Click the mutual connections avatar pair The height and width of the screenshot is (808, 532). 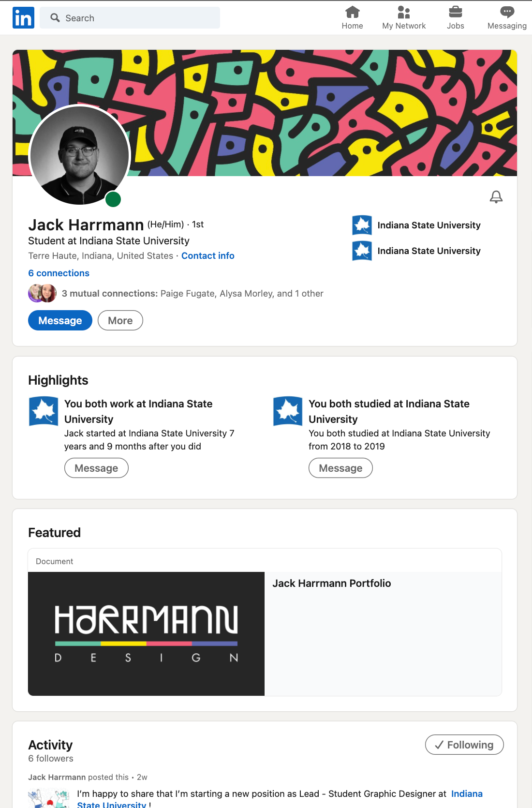43,293
